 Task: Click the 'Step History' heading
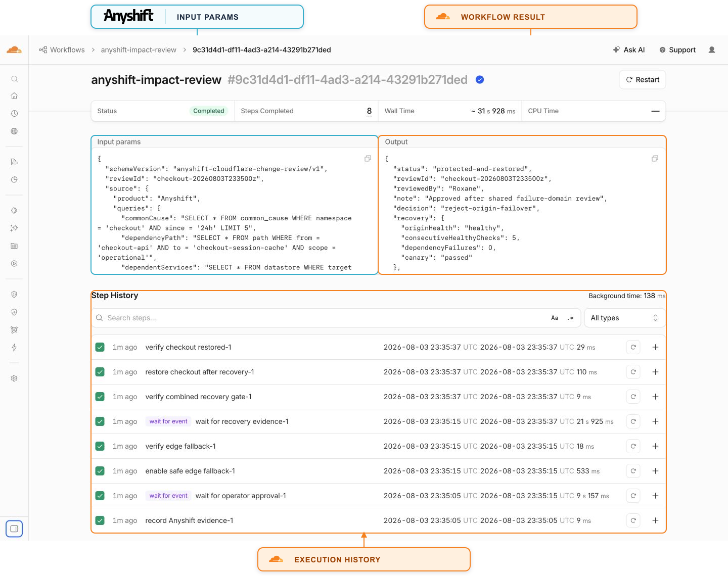tap(115, 295)
